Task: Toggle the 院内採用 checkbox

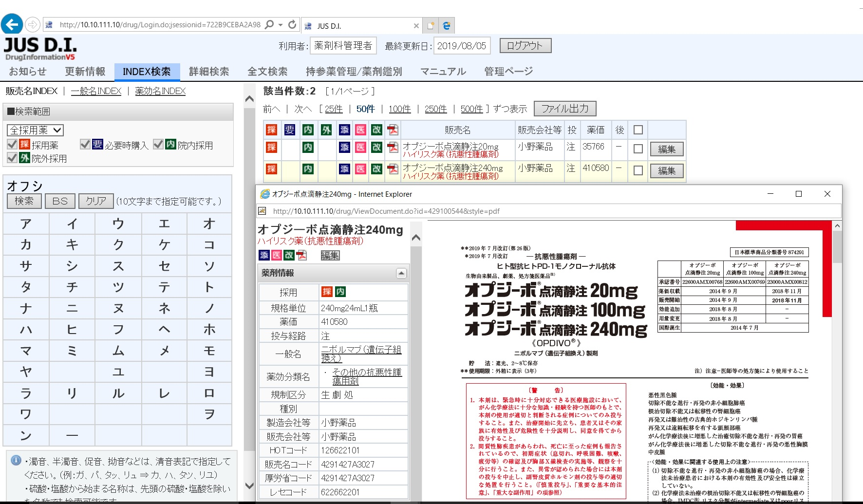Action: (158, 145)
